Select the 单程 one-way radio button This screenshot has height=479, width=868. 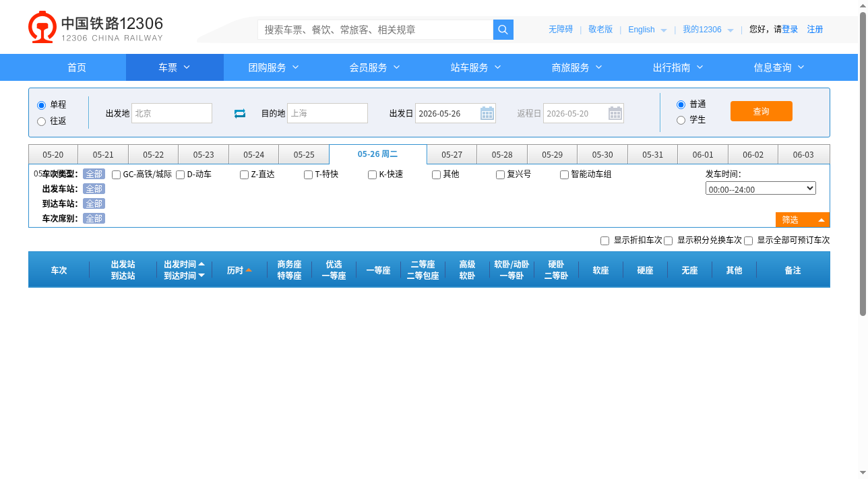[x=42, y=105]
